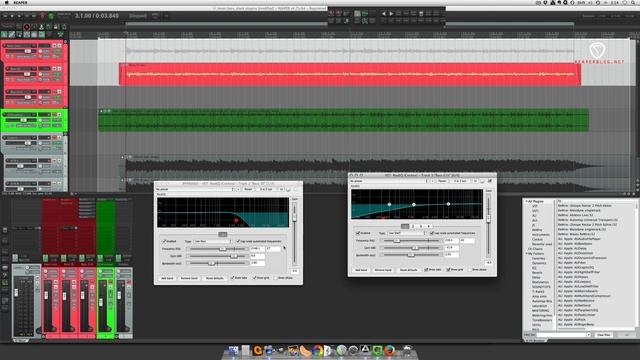Select the red bass media item

[350, 74]
